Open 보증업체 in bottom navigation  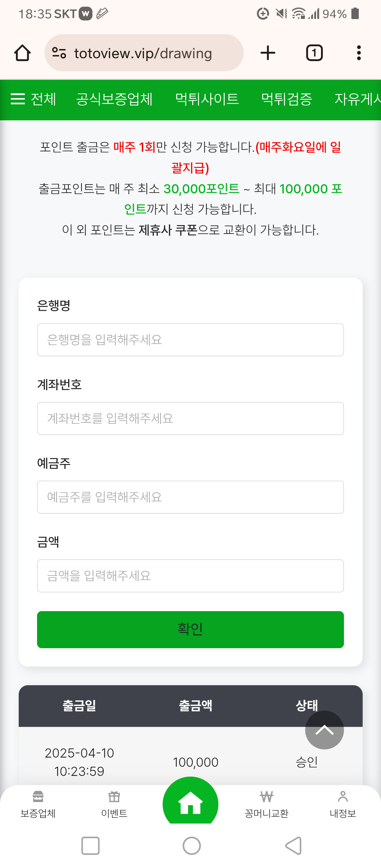pyautogui.click(x=38, y=804)
